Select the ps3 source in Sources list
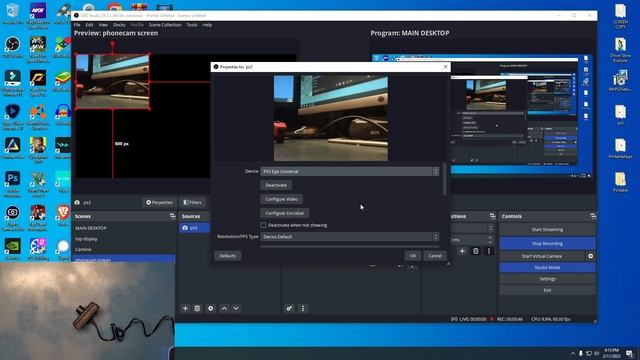640x360 pixels. coord(195,228)
